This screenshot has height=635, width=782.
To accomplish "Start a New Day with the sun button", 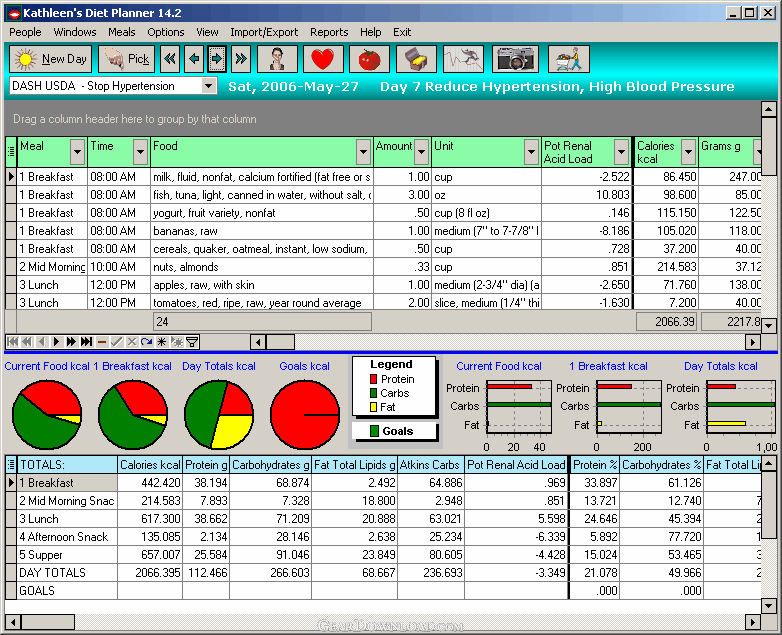I will tap(50, 59).
